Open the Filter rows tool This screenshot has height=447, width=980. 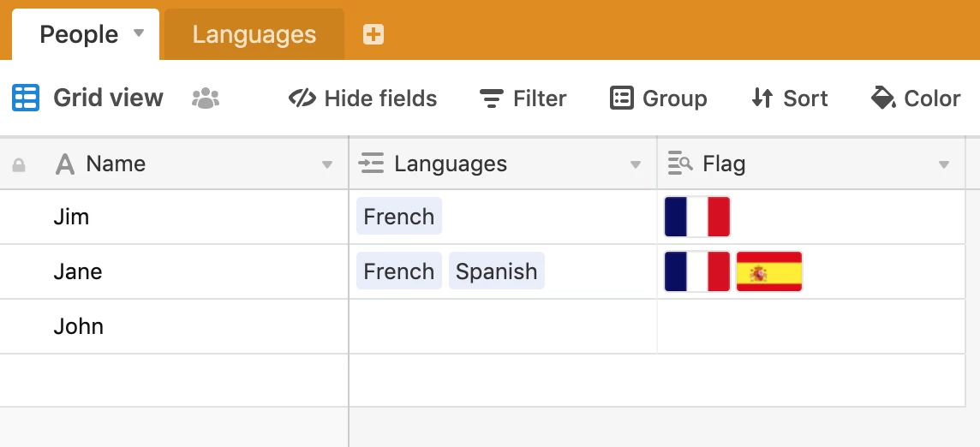(523, 98)
